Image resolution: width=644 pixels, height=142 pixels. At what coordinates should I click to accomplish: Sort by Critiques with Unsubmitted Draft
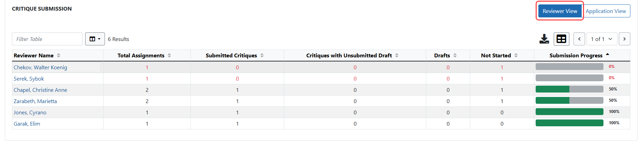[397, 55]
